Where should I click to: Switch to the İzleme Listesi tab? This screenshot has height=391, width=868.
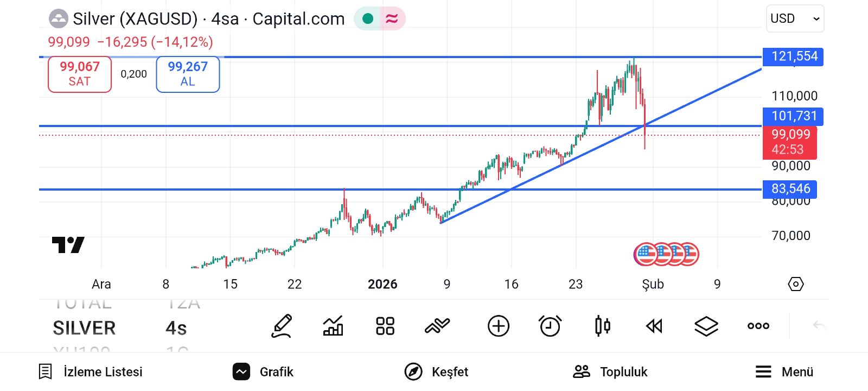(x=91, y=372)
